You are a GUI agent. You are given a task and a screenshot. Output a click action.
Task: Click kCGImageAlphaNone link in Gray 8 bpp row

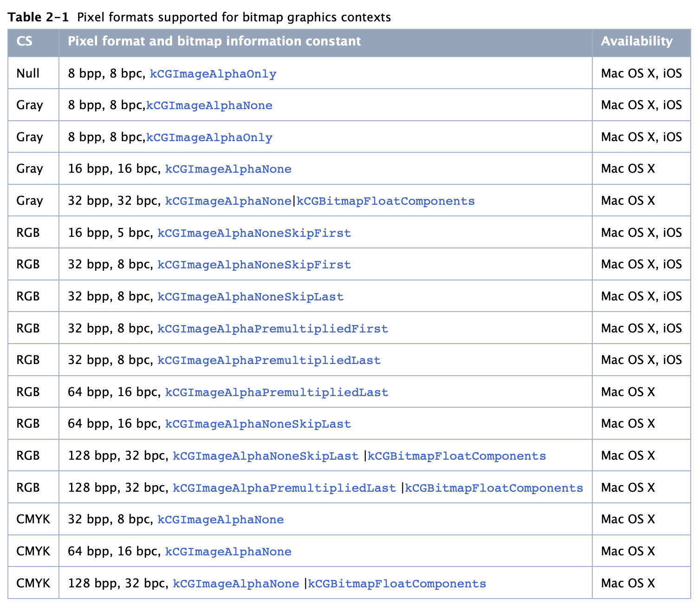[209, 105]
